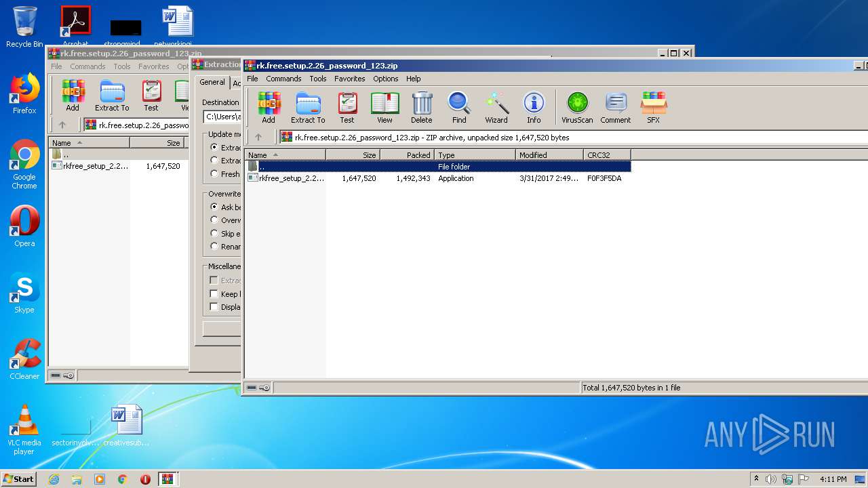868x488 pixels.
Task: Toggle Keep broken files checkbox
Action: click(x=214, y=293)
